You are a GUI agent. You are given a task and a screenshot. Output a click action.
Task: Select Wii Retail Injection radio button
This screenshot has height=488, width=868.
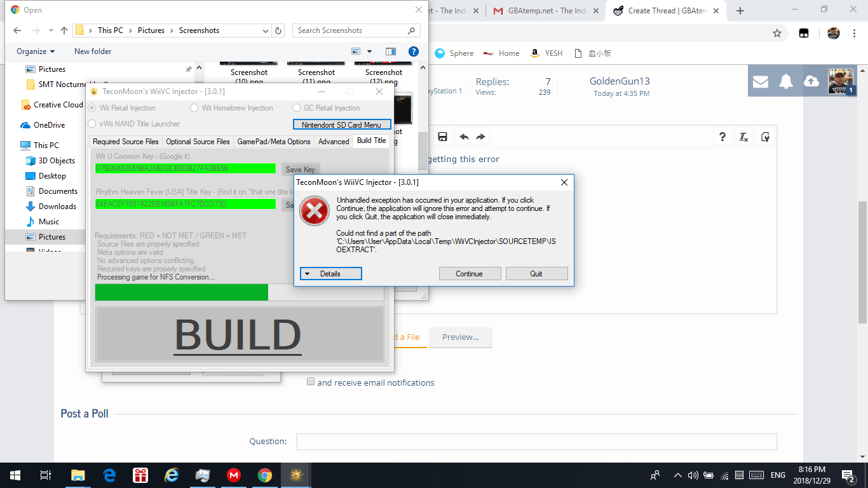click(x=93, y=108)
